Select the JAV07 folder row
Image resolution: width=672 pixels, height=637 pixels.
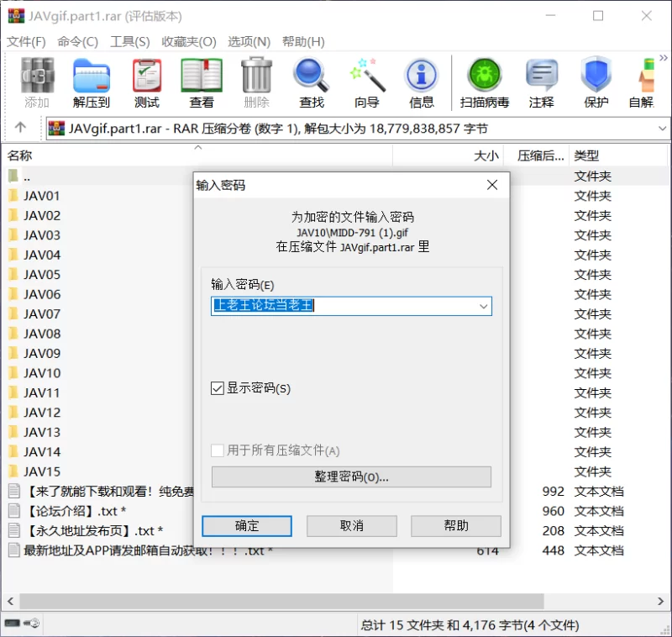(41, 313)
